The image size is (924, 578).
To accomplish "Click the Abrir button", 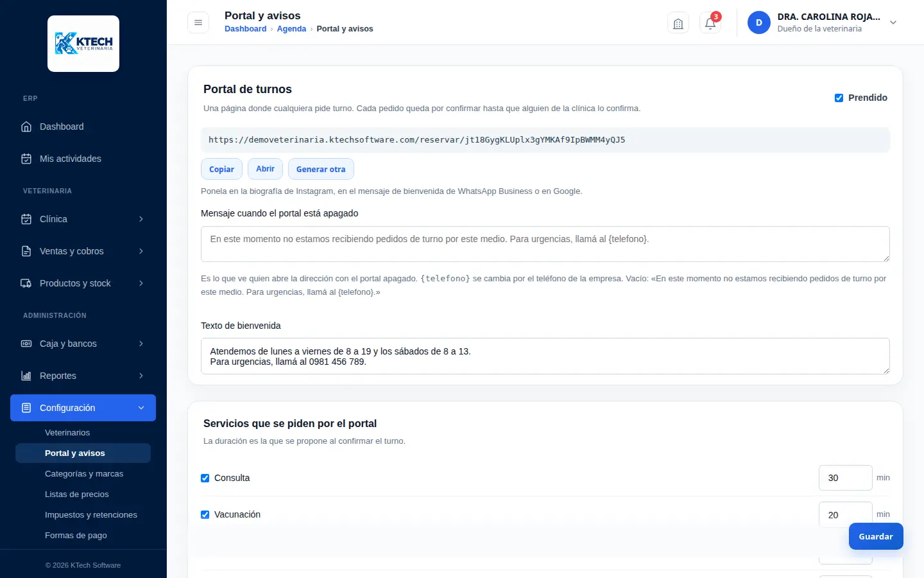I will [x=265, y=169].
